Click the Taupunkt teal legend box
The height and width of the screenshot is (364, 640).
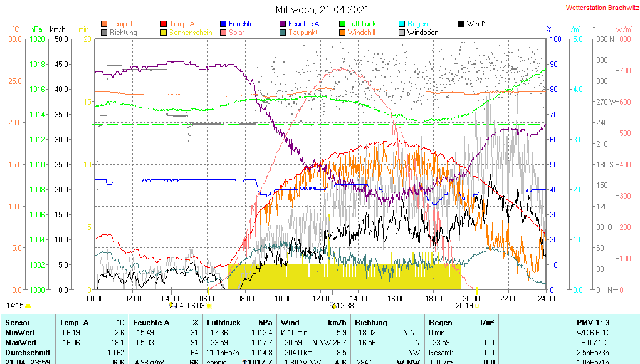click(283, 33)
